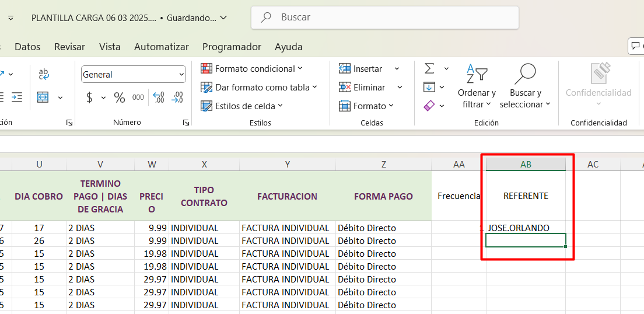The width and height of the screenshot is (644, 314).
Task: Click the percent style icon
Action: pyautogui.click(x=120, y=97)
